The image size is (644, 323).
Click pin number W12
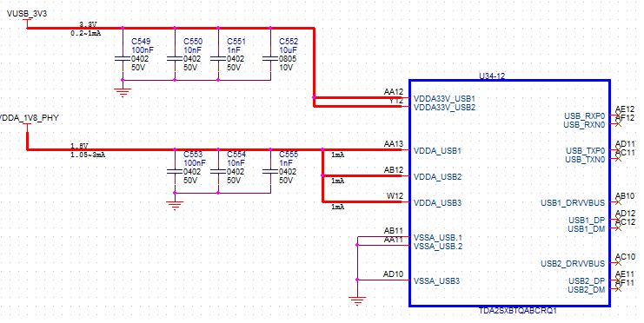[x=395, y=195]
